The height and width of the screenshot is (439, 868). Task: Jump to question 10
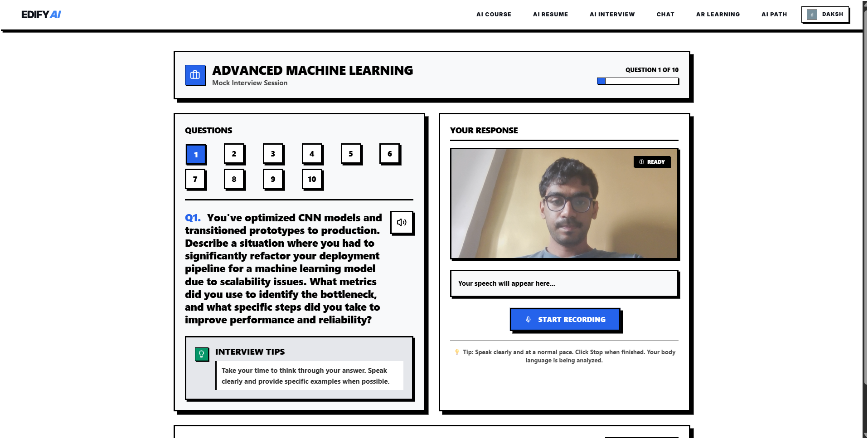tap(312, 179)
